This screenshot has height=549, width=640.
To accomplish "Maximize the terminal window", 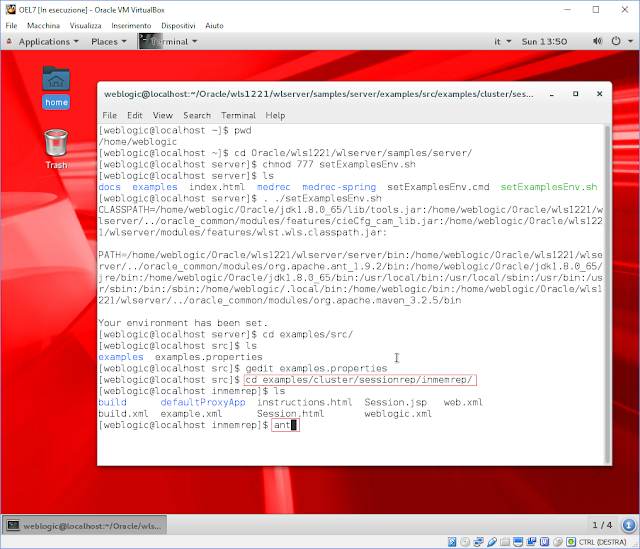I will click(x=576, y=94).
